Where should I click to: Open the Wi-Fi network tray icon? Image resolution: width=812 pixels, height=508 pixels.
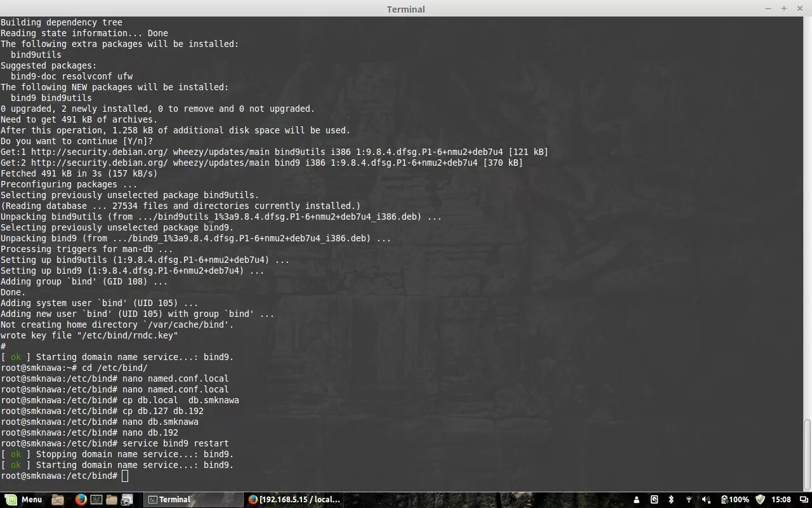pyautogui.click(x=689, y=500)
